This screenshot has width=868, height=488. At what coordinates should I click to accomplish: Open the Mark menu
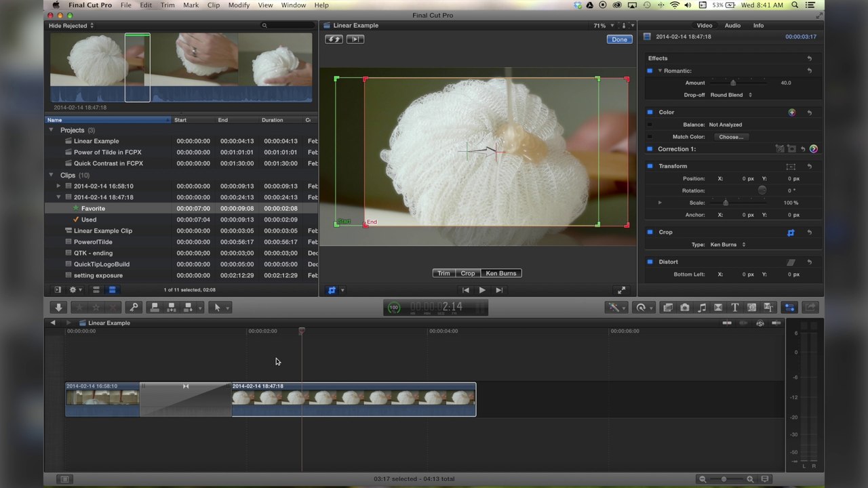click(191, 5)
